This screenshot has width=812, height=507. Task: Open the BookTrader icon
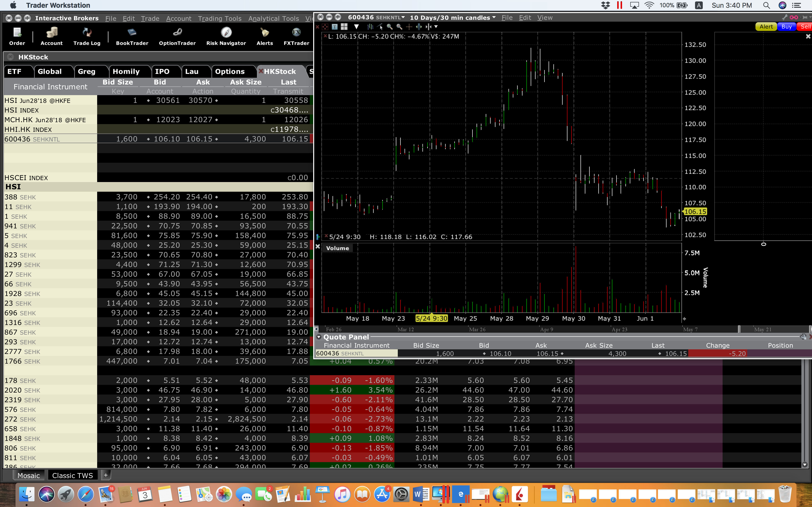point(132,36)
